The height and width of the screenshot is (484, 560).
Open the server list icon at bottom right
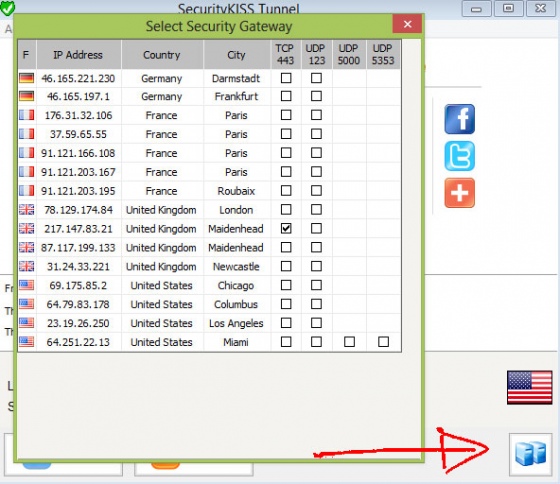[530, 454]
